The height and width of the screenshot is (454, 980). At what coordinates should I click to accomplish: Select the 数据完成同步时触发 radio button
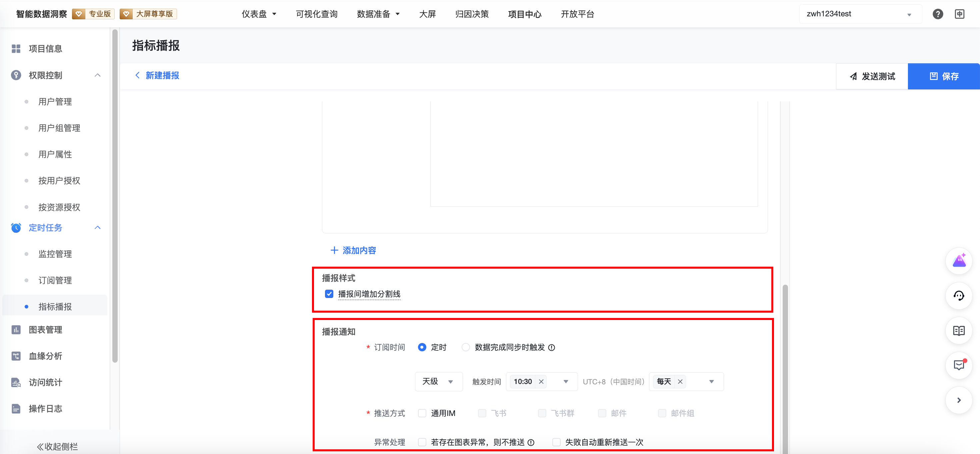[x=466, y=347]
